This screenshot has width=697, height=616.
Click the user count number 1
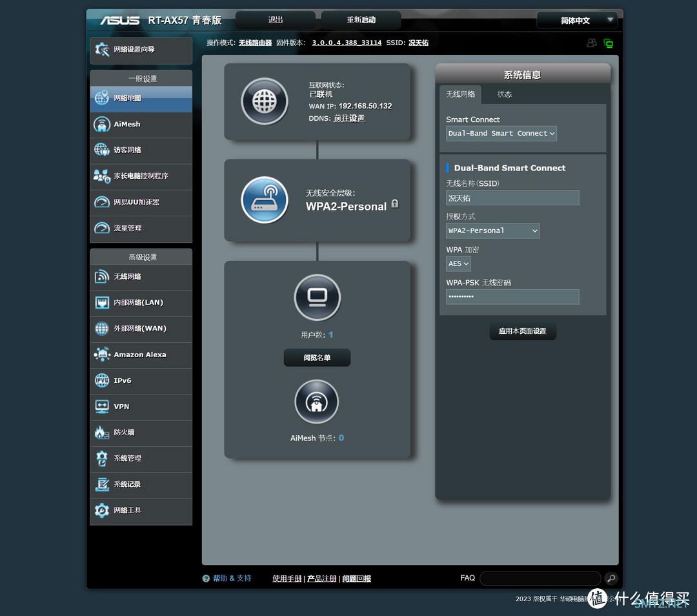[330, 334]
